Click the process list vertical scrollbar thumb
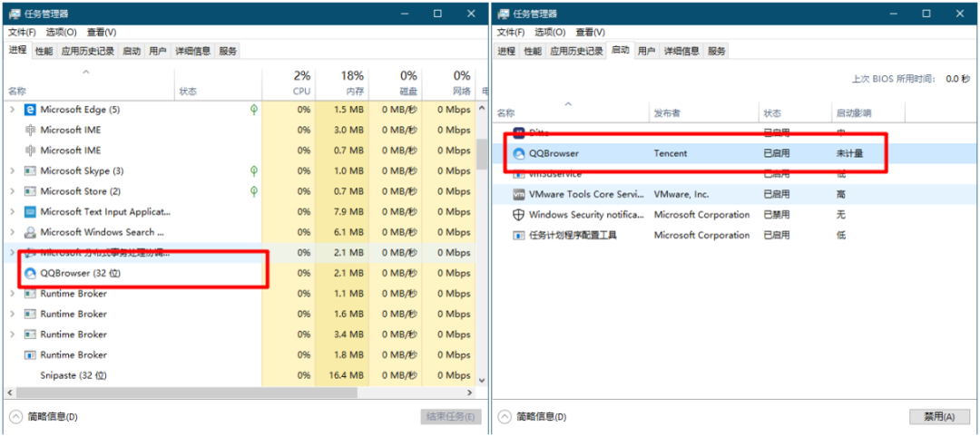This screenshot has width=980, height=437. (482, 153)
